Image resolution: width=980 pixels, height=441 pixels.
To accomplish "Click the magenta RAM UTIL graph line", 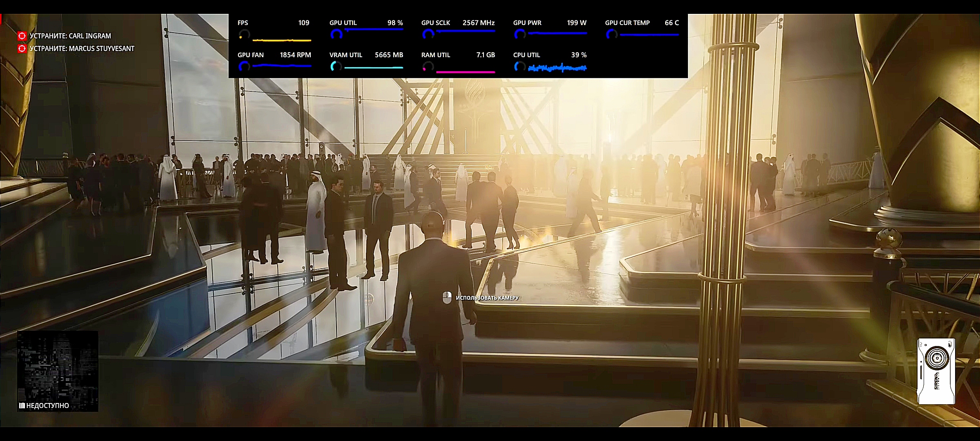I will point(465,72).
